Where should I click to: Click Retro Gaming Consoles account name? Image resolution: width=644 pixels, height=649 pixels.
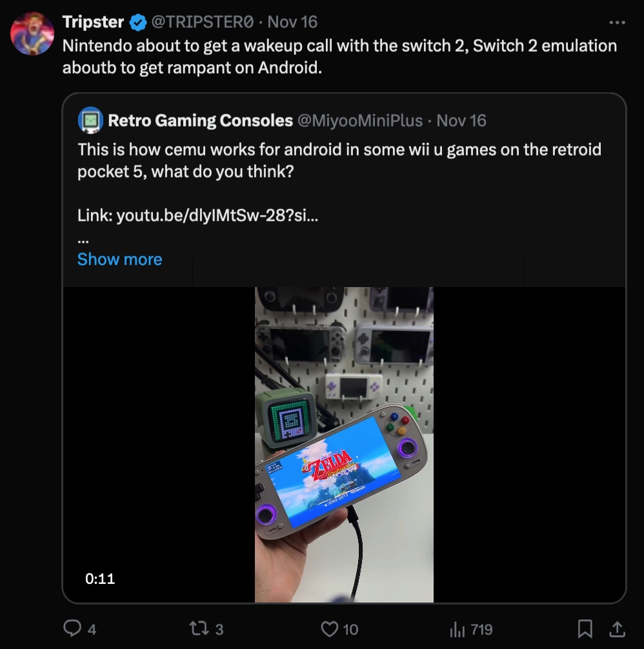[x=200, y=121]
